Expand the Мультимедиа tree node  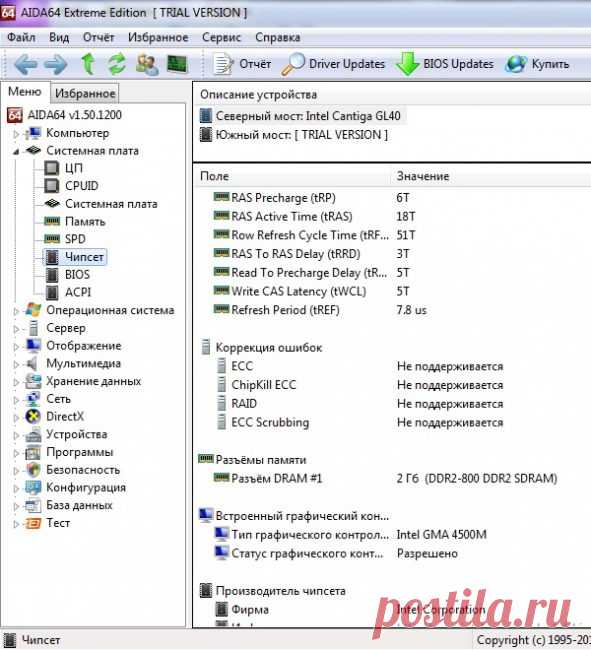[x=16, y=364]
